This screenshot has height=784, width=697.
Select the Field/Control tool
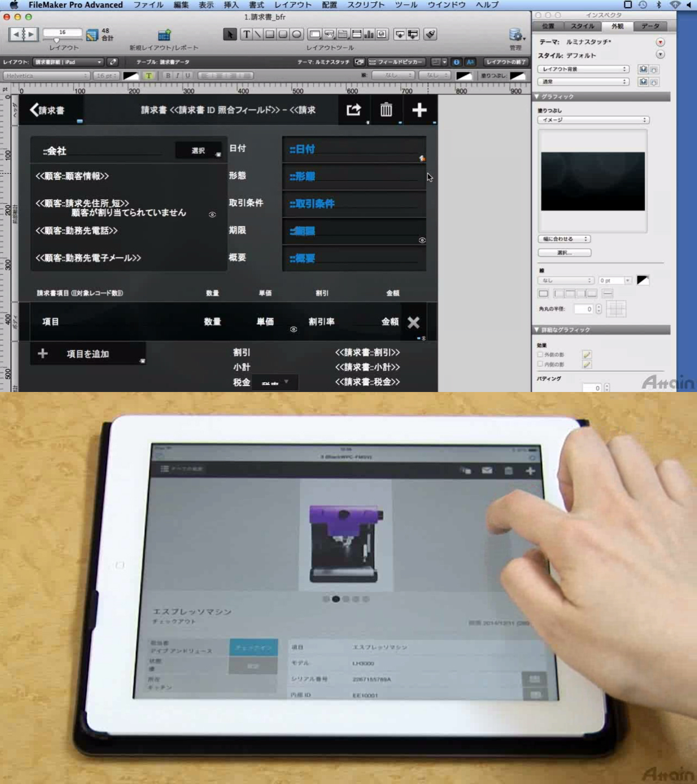(x=315, y=34)
